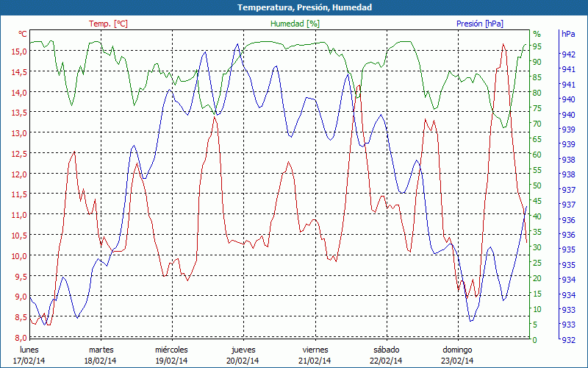
Task: Select the 'sábado 22/02/14' date label
Action: click(386, 355)
